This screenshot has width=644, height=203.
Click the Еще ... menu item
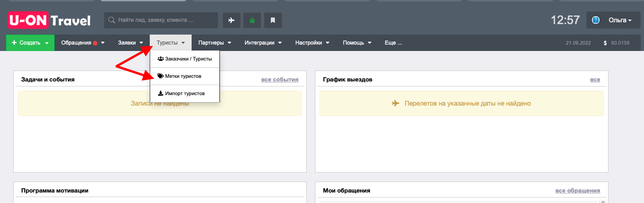click(393, 43)
